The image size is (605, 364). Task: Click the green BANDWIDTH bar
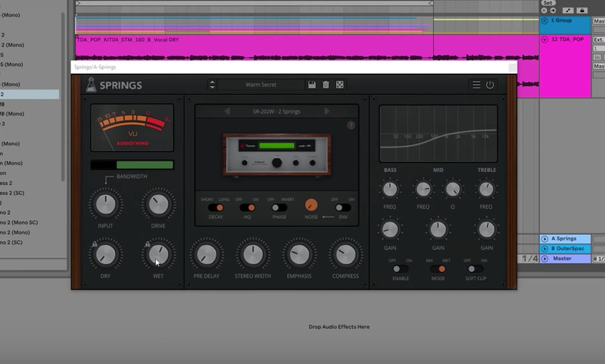pos(145,165)
